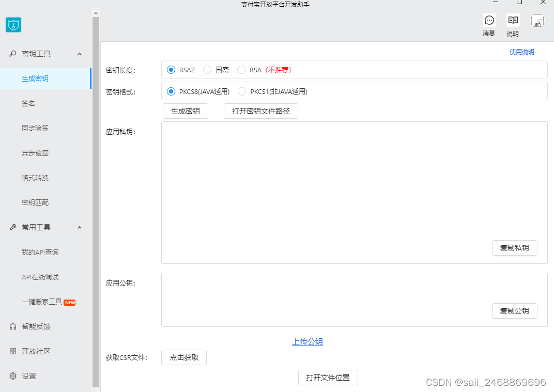Viewport: 554px width, 392px height.
Task: Click the blue shield app logo
Action: click(x=13, y=25)
